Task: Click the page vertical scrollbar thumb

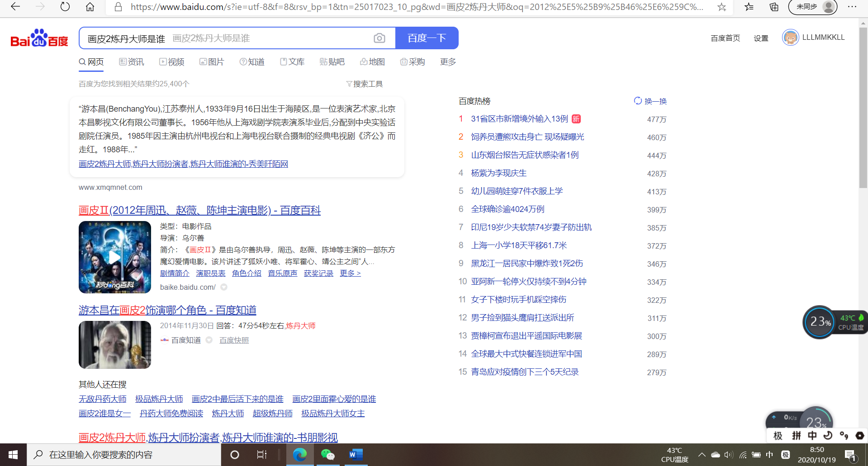Action: pyautogui.click(x=863, y=108)
